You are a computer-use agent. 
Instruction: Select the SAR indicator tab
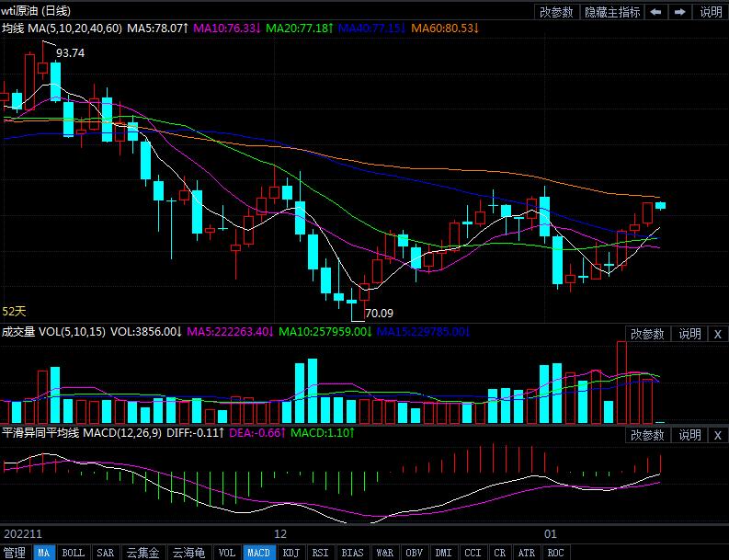pyautogui.click(x=105, y=553)
